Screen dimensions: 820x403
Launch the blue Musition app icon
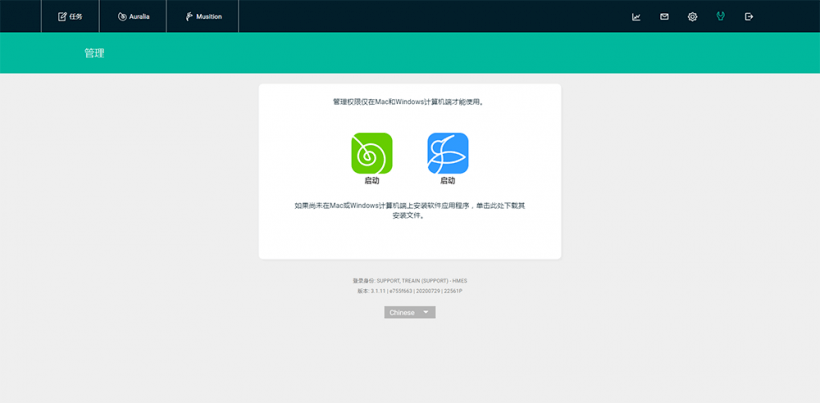click(448, 153)
